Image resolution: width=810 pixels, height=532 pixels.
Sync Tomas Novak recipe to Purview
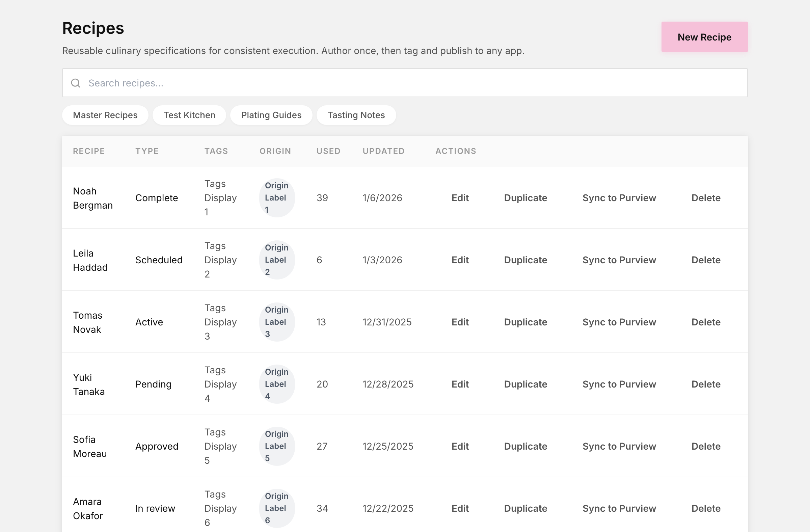(619, 322)
